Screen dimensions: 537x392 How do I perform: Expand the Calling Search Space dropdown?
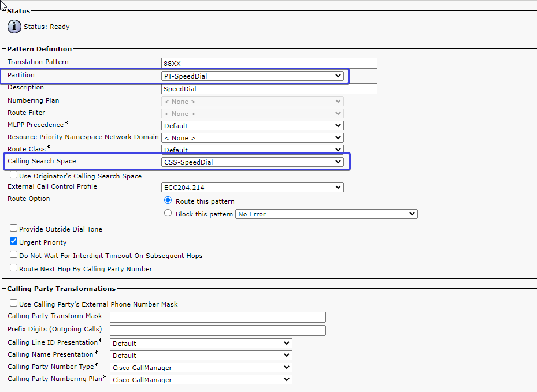click(252, 162)
